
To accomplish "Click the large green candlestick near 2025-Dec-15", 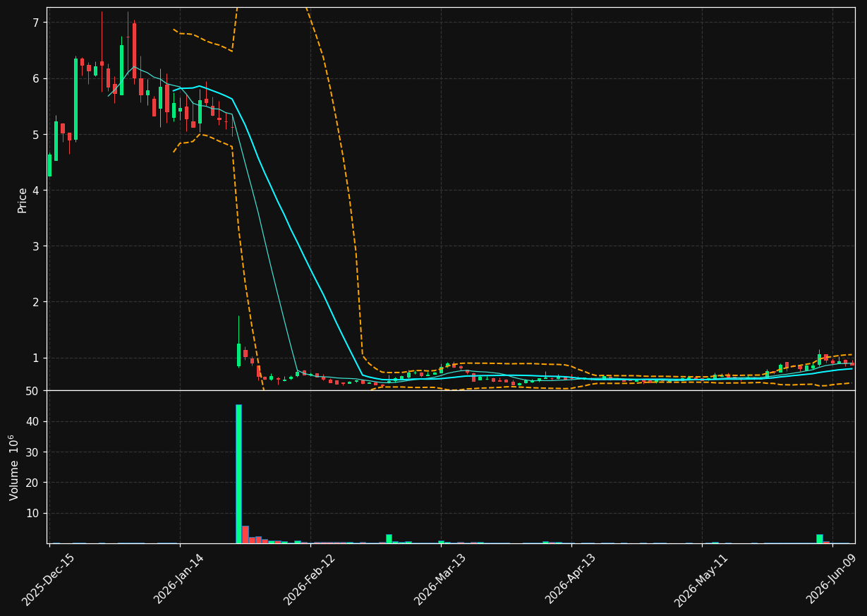I will (75, 99).
